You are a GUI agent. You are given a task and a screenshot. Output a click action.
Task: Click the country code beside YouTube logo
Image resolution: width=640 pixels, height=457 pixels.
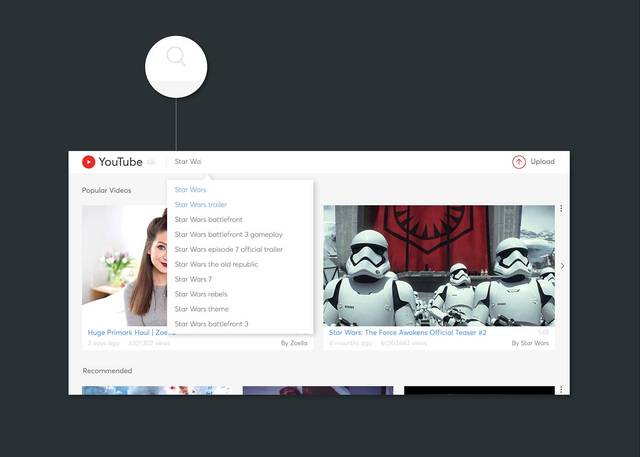(x=151, y=162)
